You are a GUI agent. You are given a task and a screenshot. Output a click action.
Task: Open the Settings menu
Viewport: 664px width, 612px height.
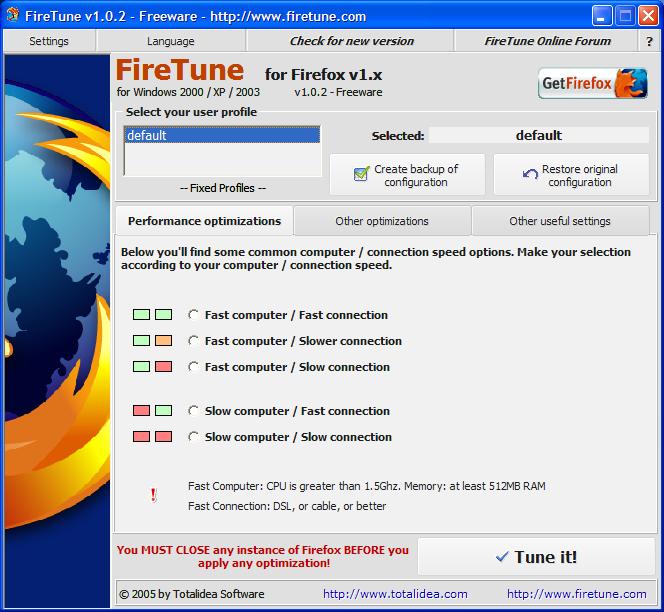coord(49,41)
